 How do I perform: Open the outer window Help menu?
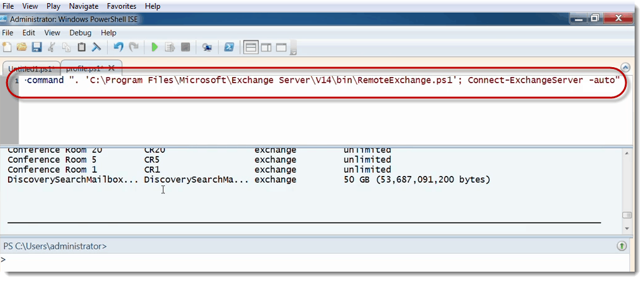point(153,6)
